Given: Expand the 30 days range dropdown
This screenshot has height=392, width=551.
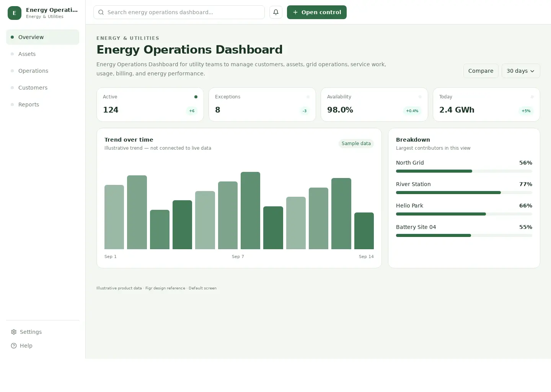Looking at the screenshot, I should [x=521, y=71].
